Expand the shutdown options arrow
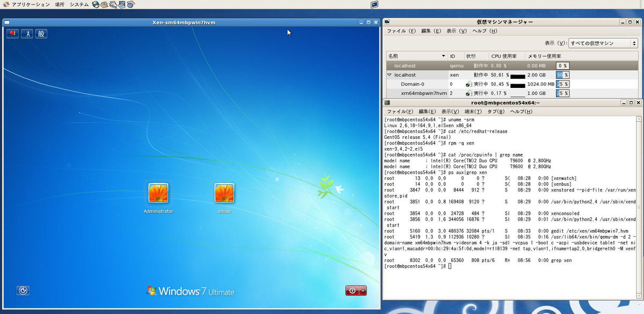 click(x=363, y=290)
